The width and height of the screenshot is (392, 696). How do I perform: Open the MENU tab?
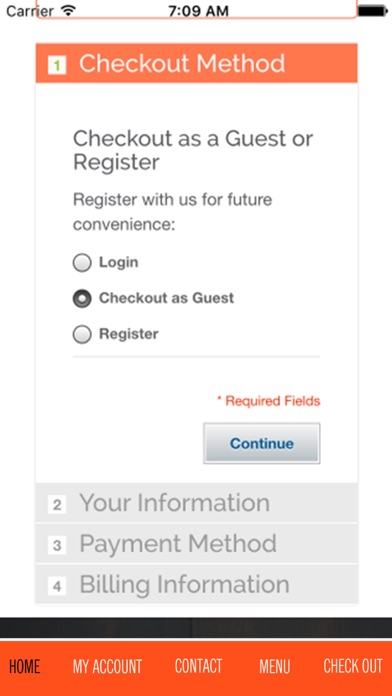pos(275,666)
